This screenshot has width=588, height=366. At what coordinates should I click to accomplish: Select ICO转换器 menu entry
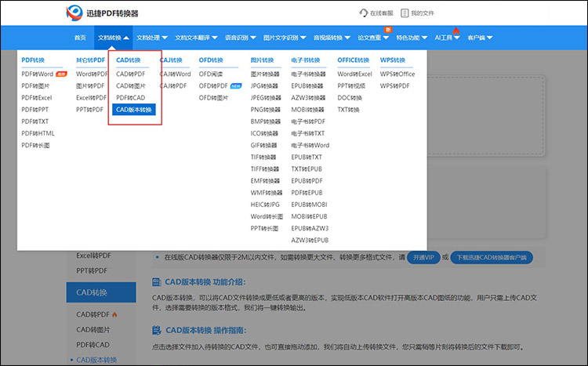click(x=264, y=133)
